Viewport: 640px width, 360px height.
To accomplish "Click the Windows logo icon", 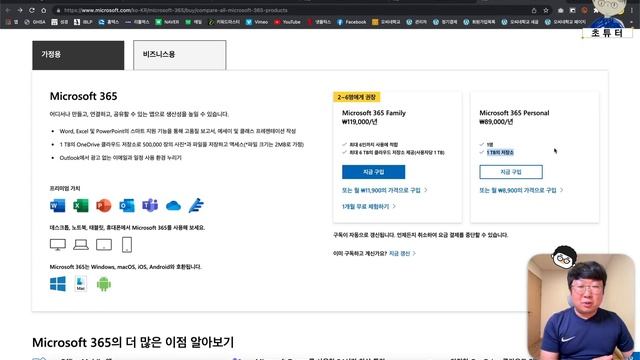I will (x=58, y=284).
